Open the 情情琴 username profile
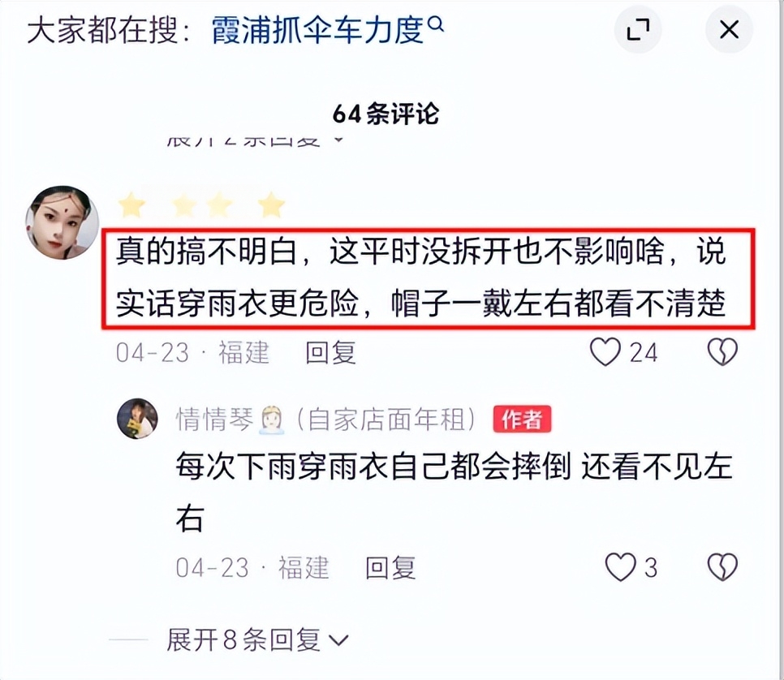This screenshot has height=680, width=784. [214, 419]
